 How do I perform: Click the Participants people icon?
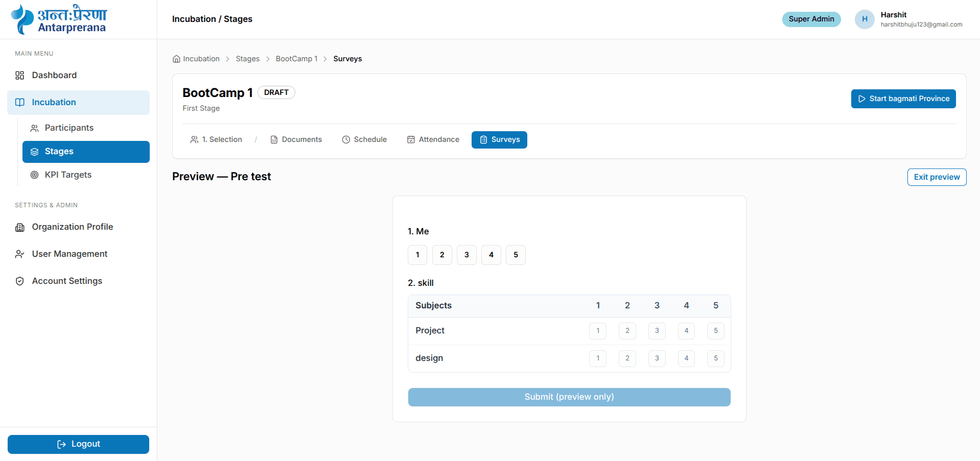[x=35, y=128]
